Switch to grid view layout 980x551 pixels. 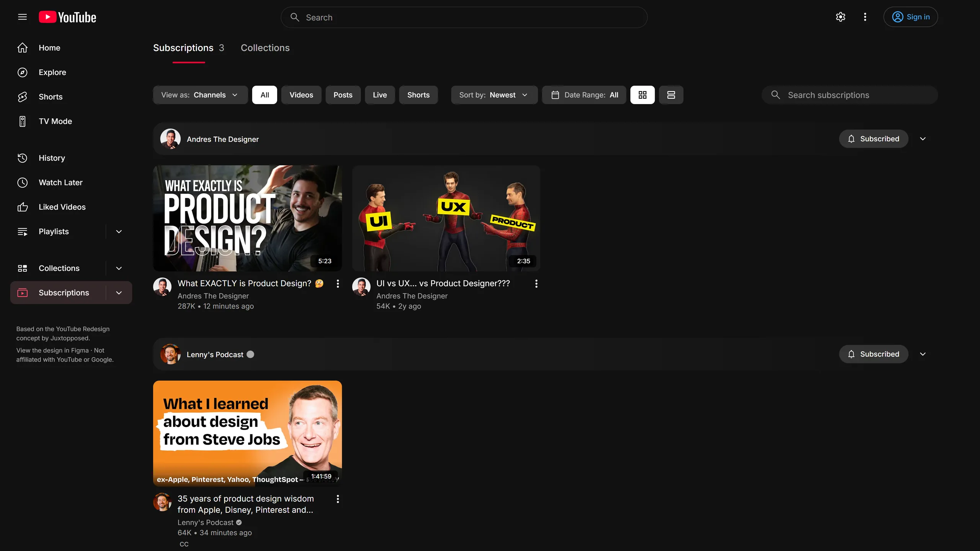click(642, 95)
